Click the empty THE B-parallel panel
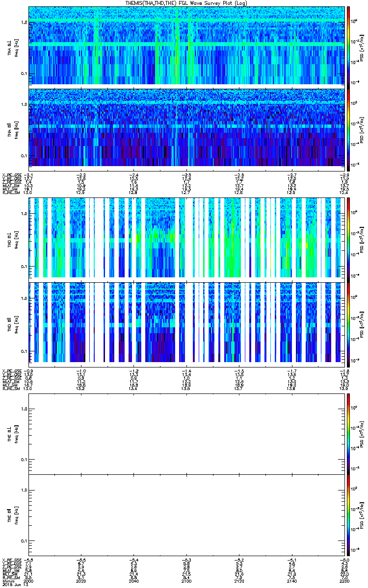Screen dimensions: 368x588 tap(186, 514)
